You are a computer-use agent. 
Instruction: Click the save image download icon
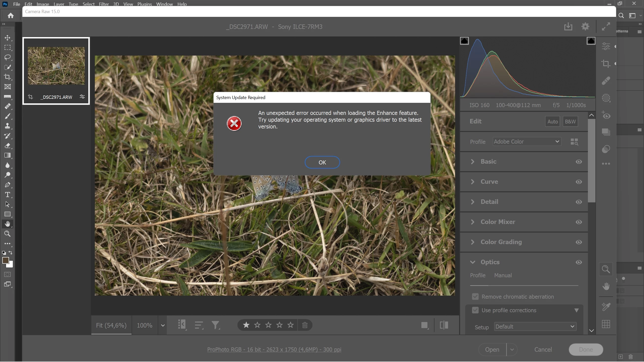568,26
